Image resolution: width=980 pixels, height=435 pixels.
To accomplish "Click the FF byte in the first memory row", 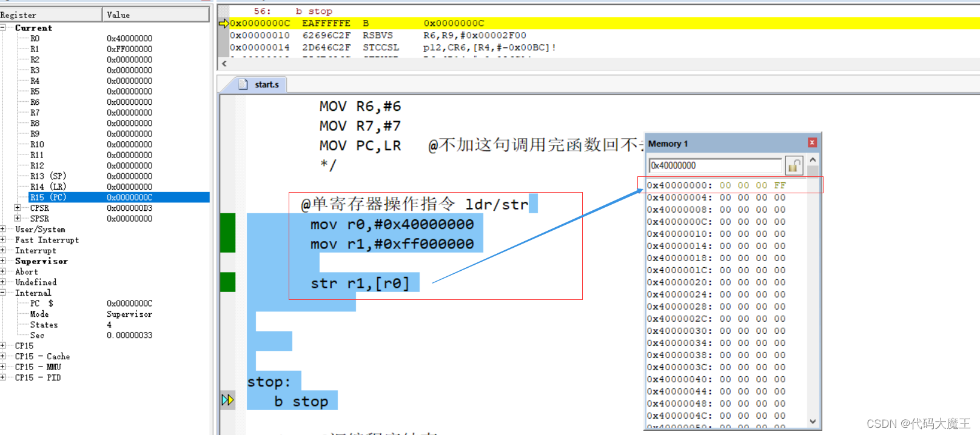I will (780, 185).
